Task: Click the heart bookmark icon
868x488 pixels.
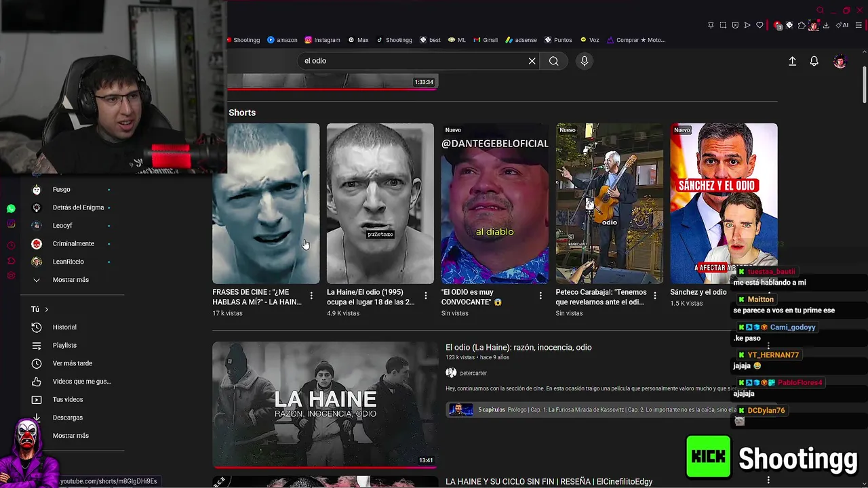Action: point(759,25)
